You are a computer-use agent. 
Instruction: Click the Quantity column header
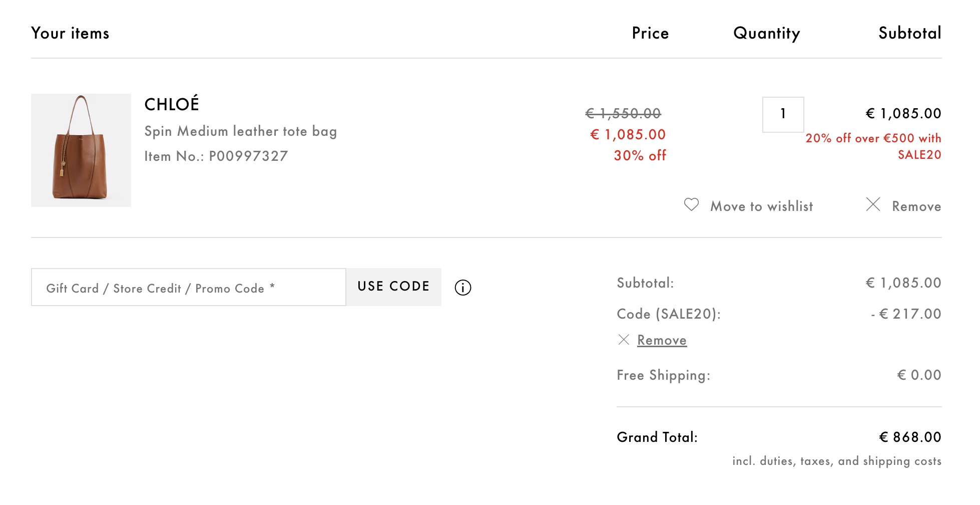766,34
